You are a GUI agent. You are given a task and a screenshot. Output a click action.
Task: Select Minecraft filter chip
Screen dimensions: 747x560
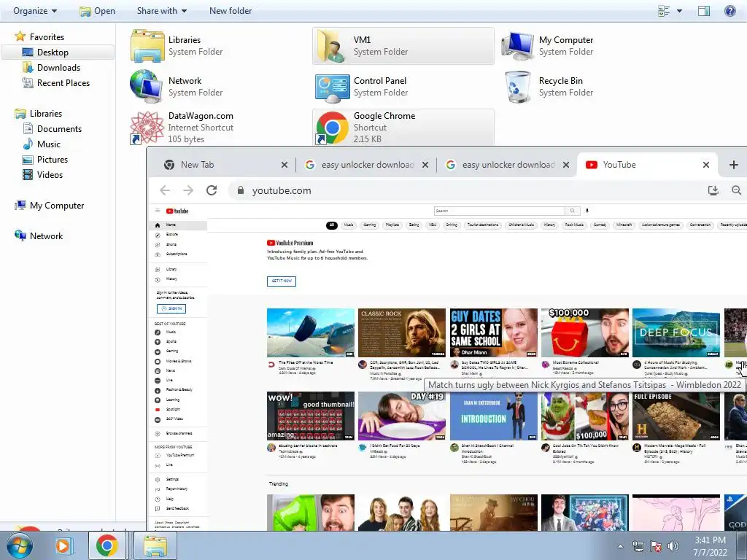coord(624,225)
